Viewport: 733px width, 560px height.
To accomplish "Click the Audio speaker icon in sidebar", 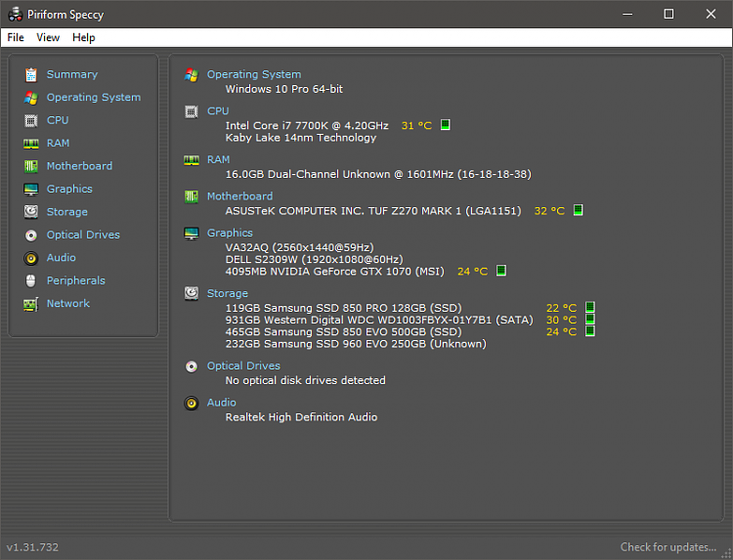I will point(31,258).
